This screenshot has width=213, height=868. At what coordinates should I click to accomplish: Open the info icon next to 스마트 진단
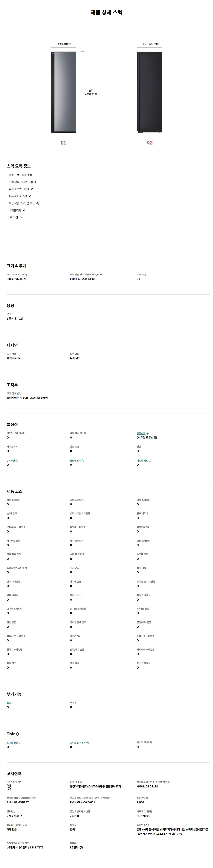coord(20,743)
